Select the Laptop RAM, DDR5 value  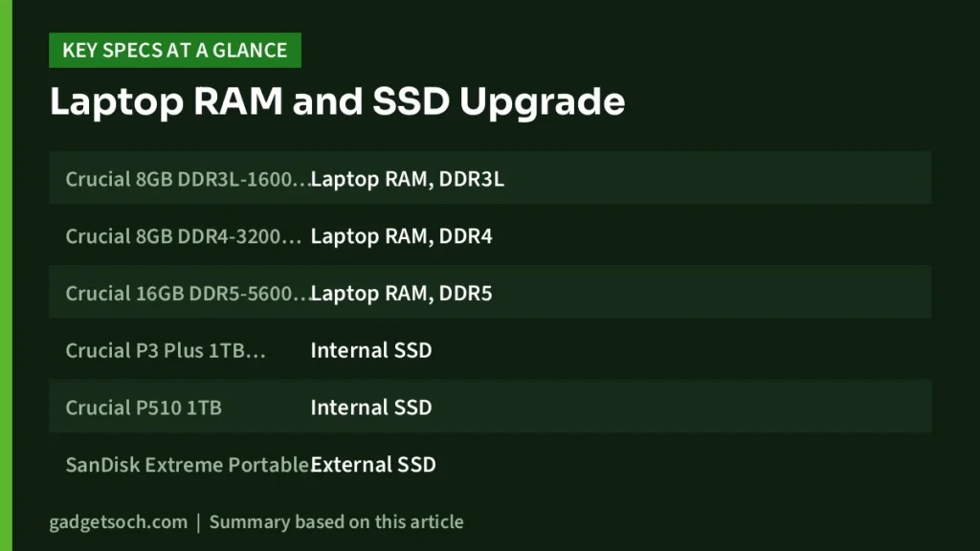[x=401, y=294]
